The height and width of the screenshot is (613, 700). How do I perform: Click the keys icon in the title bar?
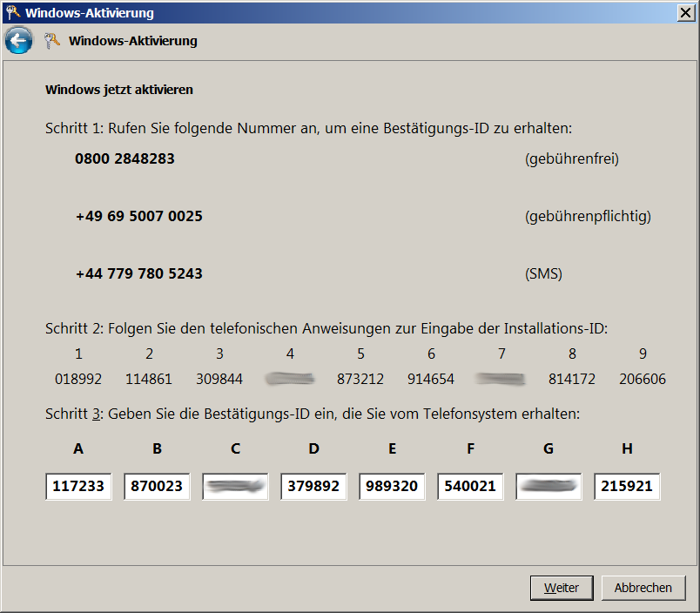[11, 12]
